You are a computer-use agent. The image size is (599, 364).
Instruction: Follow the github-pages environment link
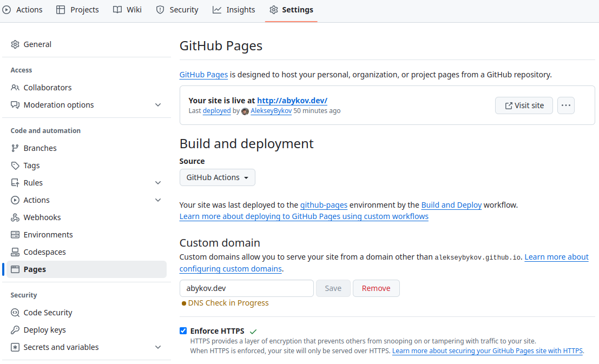(324, 205)
